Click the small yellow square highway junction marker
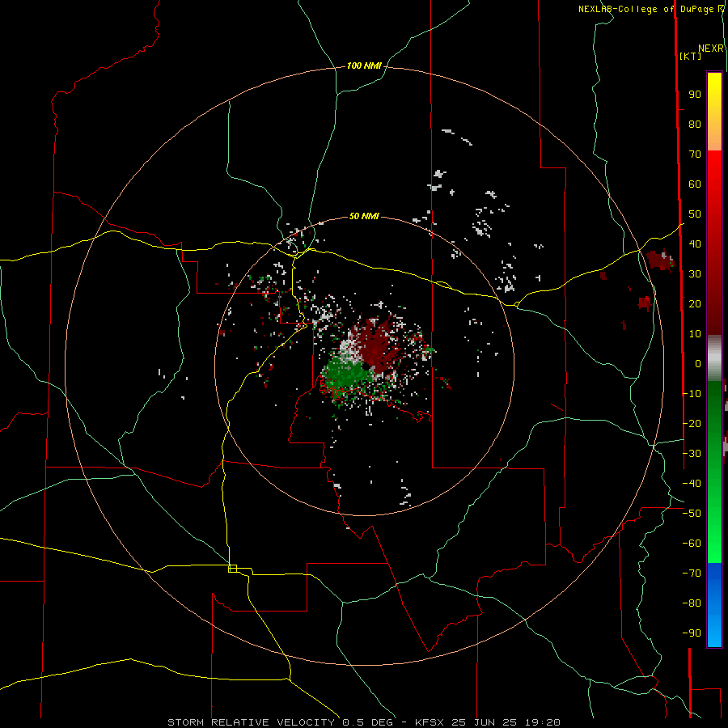728x728 pixels. [233, 569]
